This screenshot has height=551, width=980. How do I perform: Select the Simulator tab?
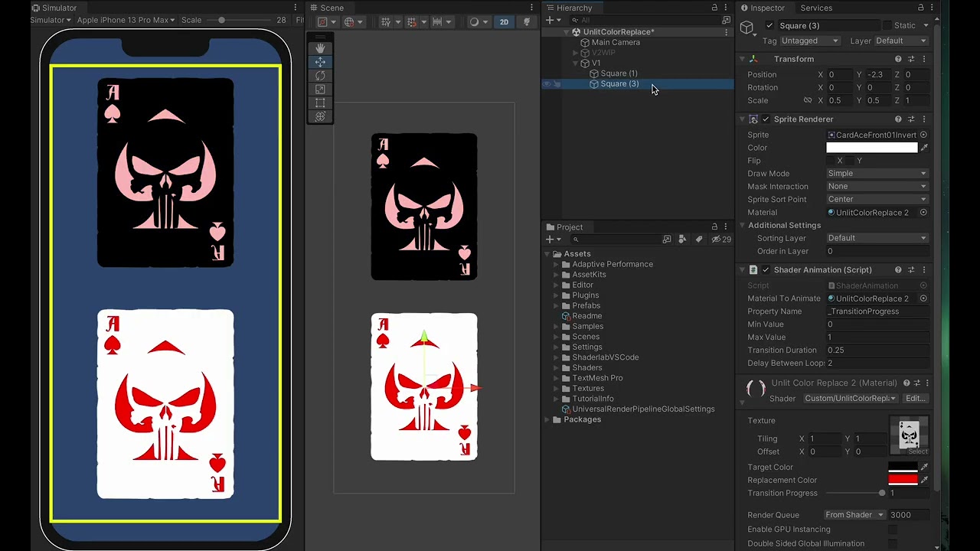point(54,8)
